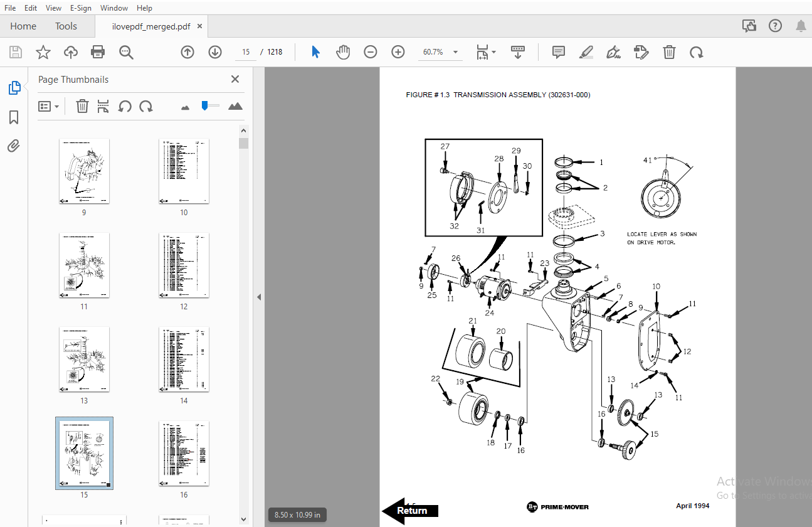Screen dimensions: 812x527
Task: Switch to the Tools tab
Action: [x=66, y=26]
